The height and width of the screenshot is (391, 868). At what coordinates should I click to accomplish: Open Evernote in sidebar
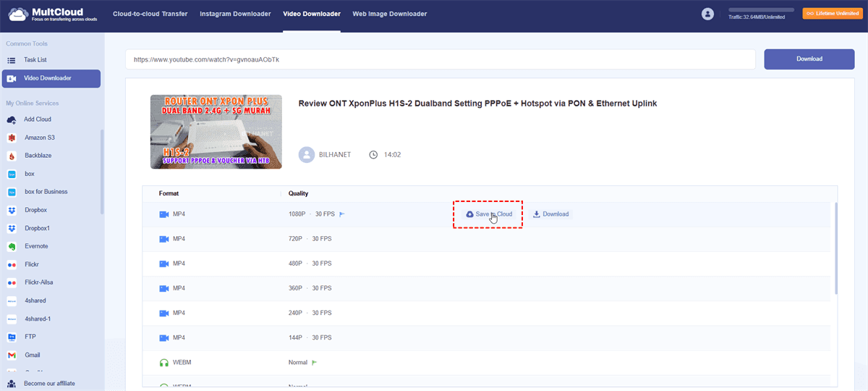36,246
